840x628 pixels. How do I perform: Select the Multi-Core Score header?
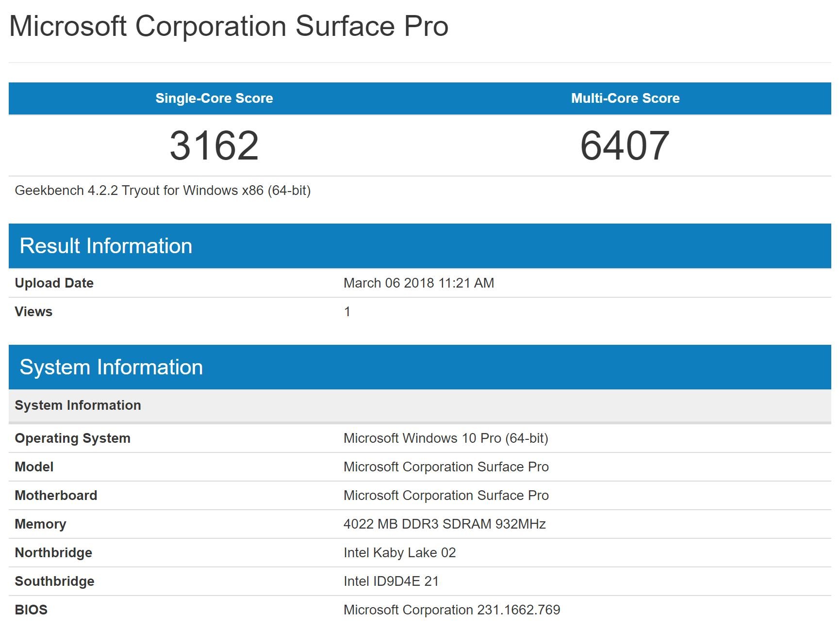(x=625, y=98)
